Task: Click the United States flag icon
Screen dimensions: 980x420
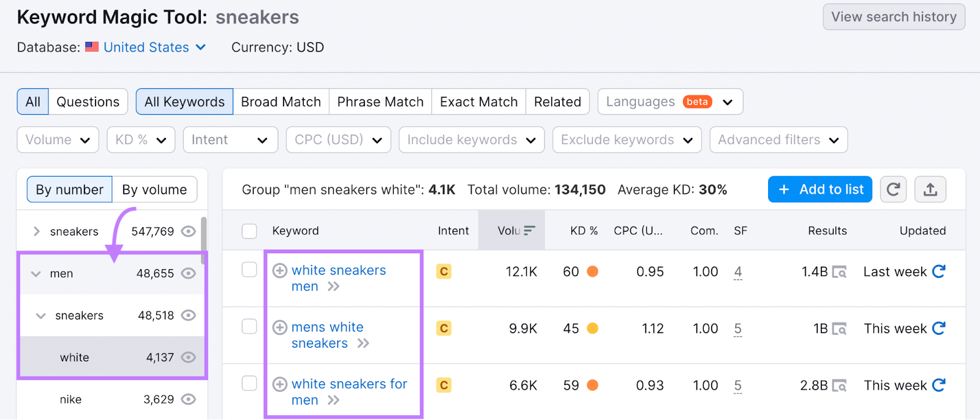Action: click(92, 47)
